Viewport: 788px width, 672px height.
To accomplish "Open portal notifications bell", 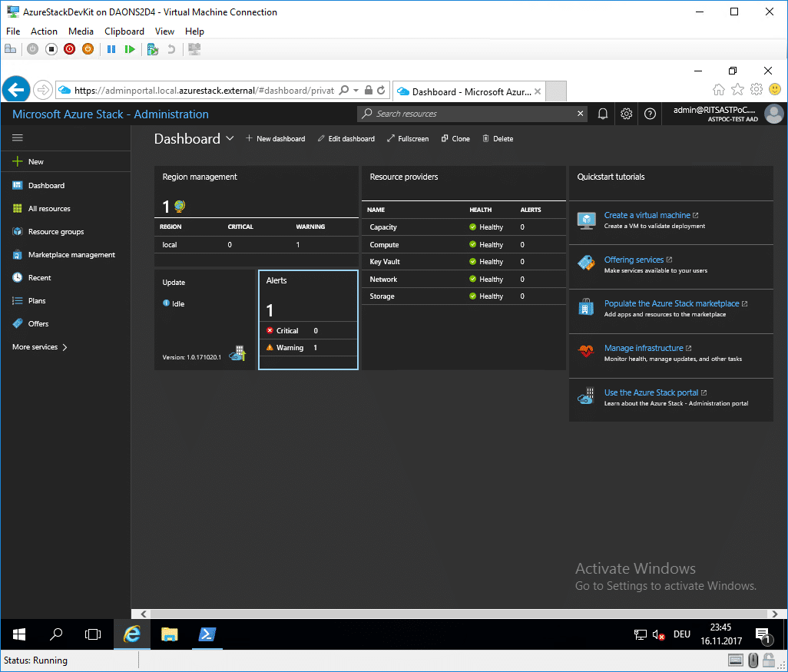I will click(x=603, y=114).
